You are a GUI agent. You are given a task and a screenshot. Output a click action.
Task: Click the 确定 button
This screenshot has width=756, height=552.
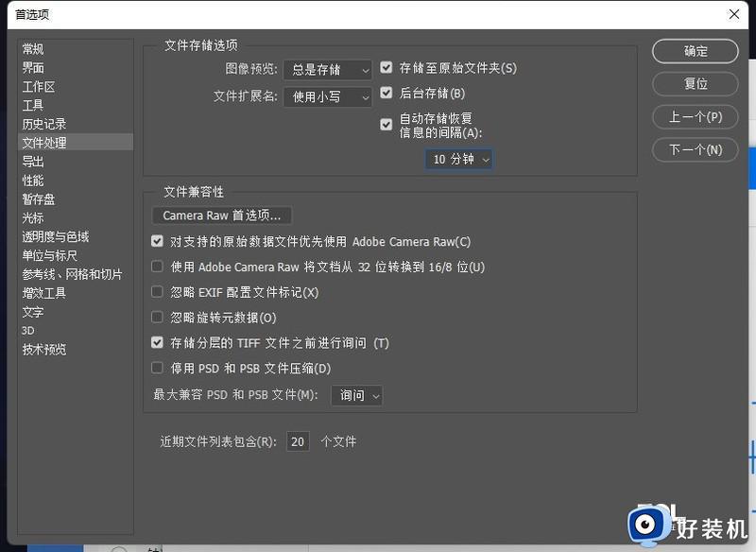click(696, 51)
